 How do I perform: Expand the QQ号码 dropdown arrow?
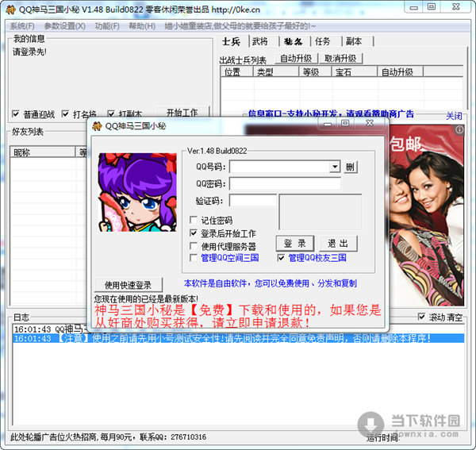[x=335, y=167]
